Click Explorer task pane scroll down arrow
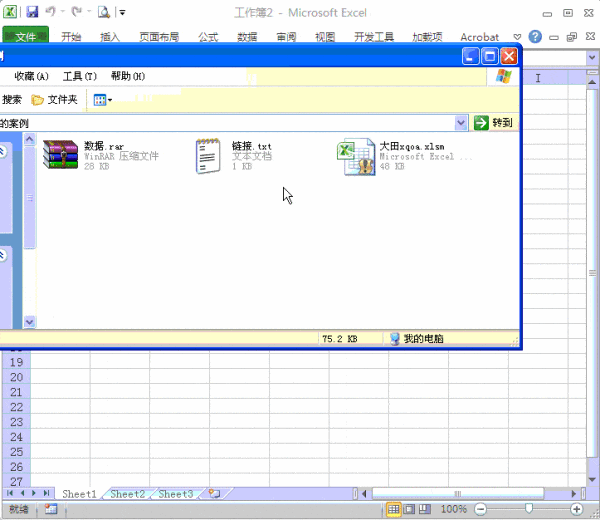This screenshot has height=520, width=600. [x=29, y=322]
